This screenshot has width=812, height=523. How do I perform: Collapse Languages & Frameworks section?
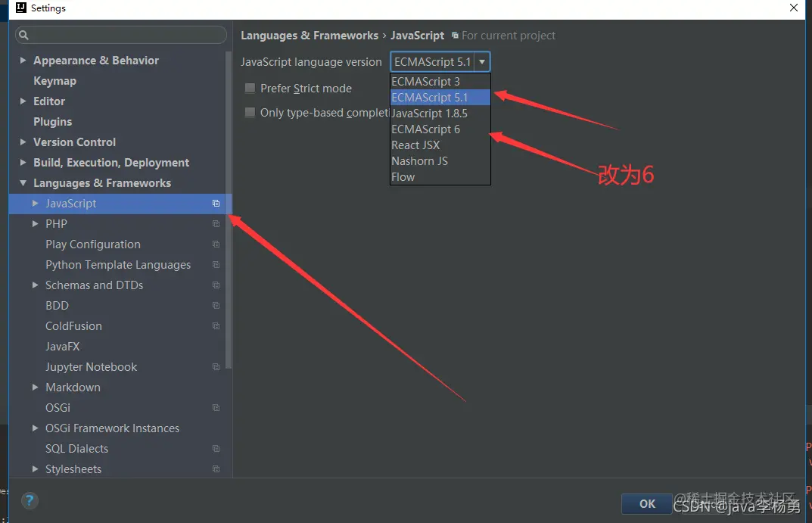coord(23,183)
